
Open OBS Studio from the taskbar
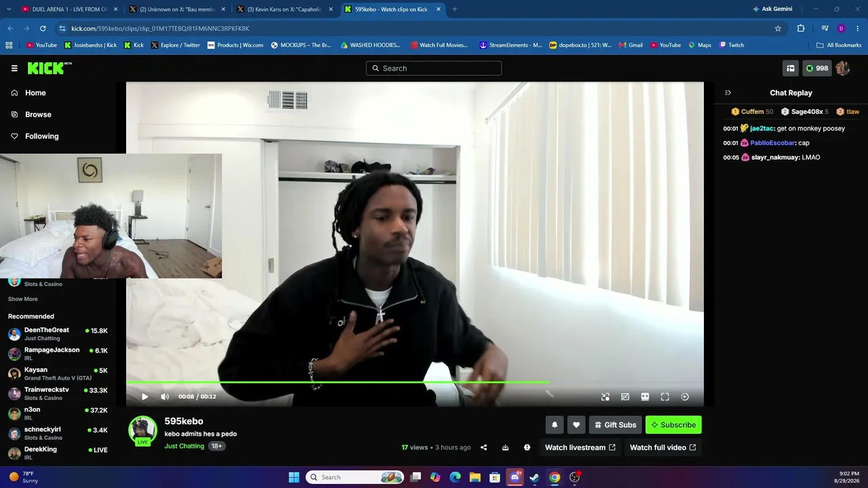pyautogui.click(x=574, y=477)
